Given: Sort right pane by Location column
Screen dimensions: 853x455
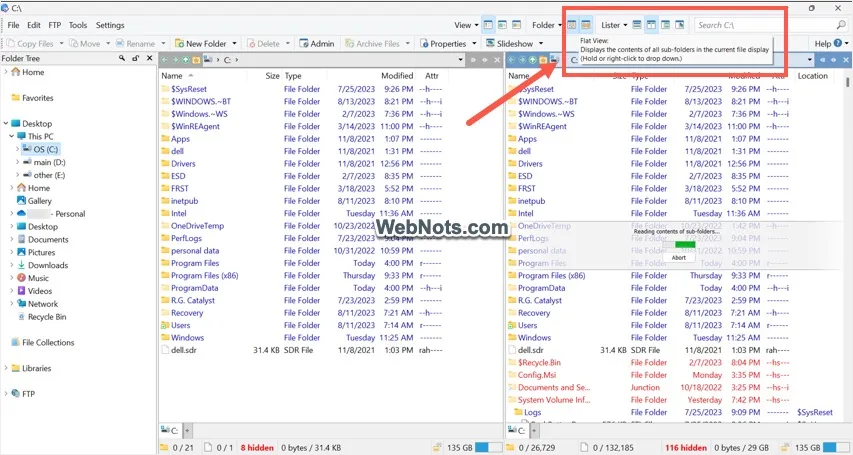Looking at the screenshot, I should pyautogui.click(x=813, y=76).
